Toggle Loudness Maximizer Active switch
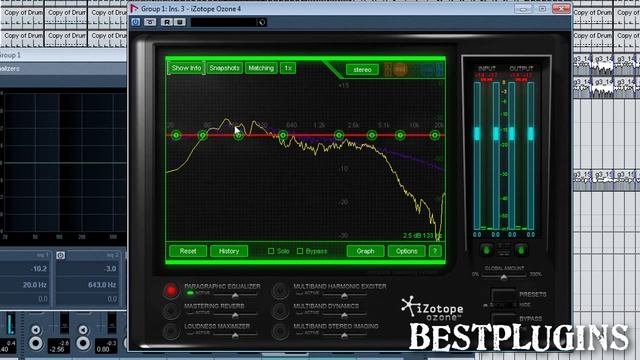 [190, 333]
